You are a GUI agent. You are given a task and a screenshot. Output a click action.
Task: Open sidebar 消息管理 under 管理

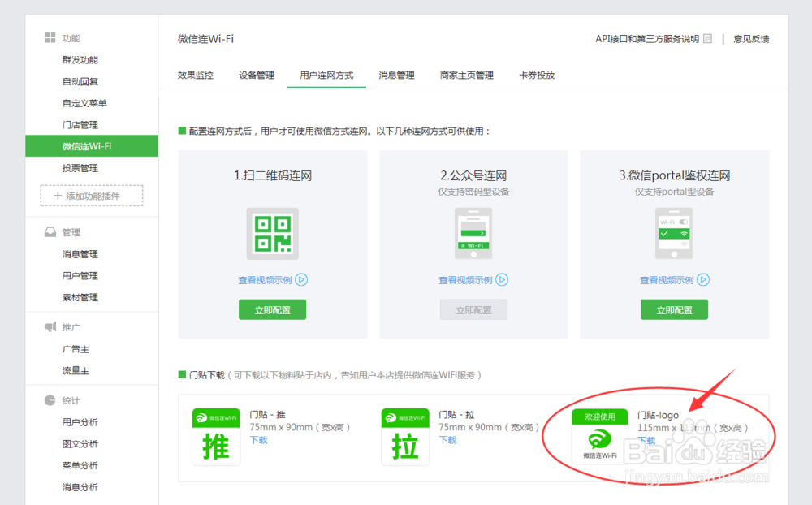[x=80, y=254]
